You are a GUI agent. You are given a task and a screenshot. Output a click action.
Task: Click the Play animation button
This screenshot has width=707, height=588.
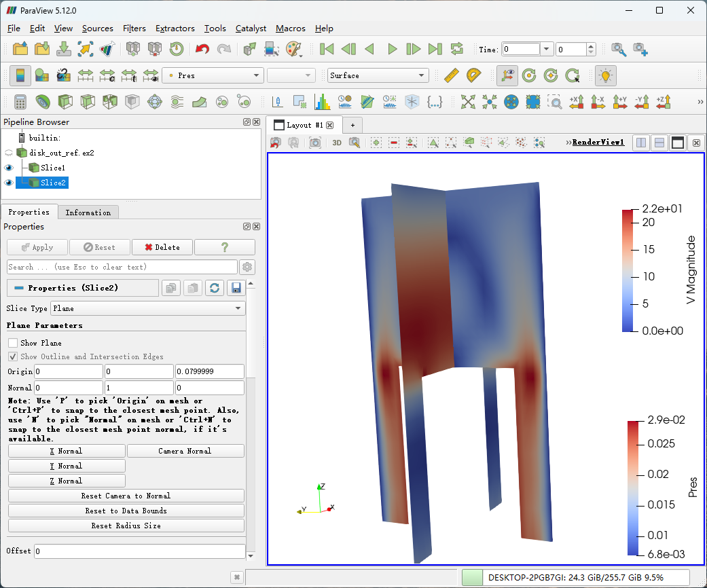point(392,49)
